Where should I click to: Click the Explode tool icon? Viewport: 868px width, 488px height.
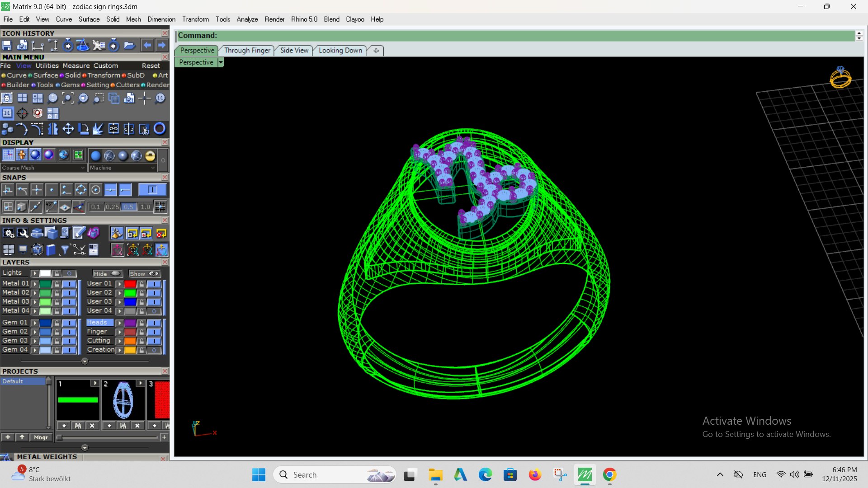(x=98, y=129)
